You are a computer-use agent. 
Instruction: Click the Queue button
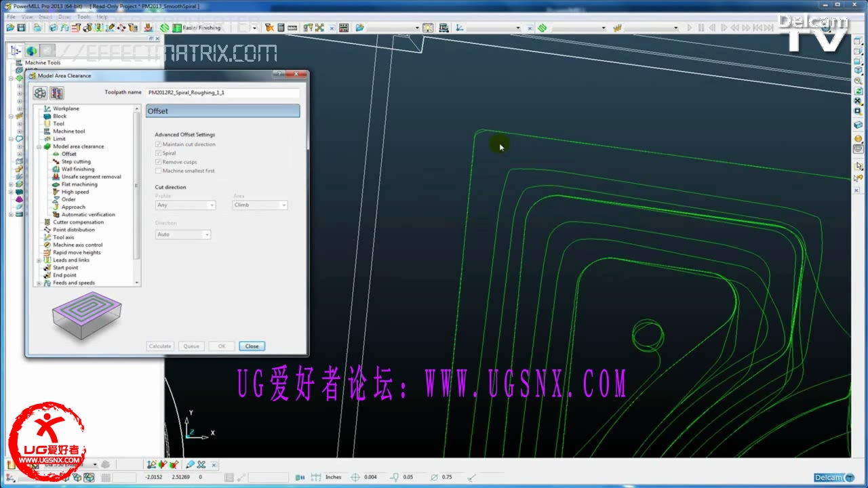click(x=191, y=346)
